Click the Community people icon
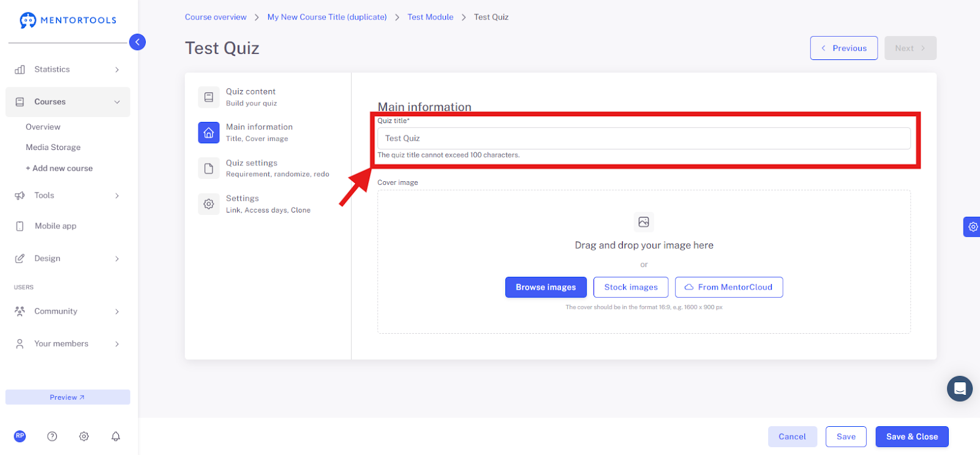 [x=20, y=312]
